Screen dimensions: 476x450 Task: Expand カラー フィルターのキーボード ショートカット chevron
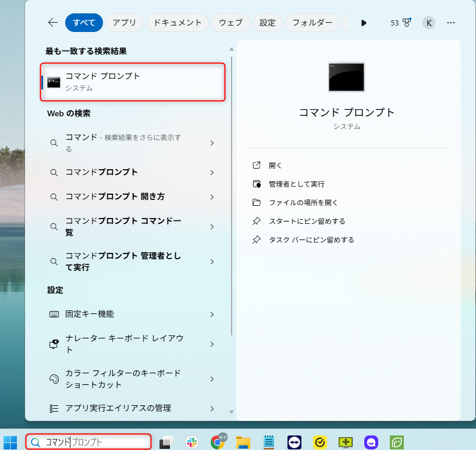pyautogui.click(x=212, y=379)
